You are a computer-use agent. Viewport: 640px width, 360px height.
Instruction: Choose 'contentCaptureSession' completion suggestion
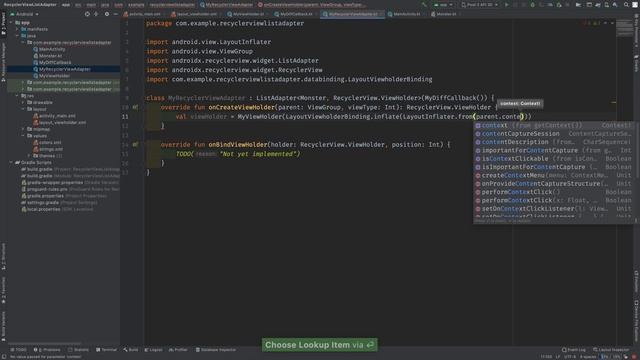[554, 134]
